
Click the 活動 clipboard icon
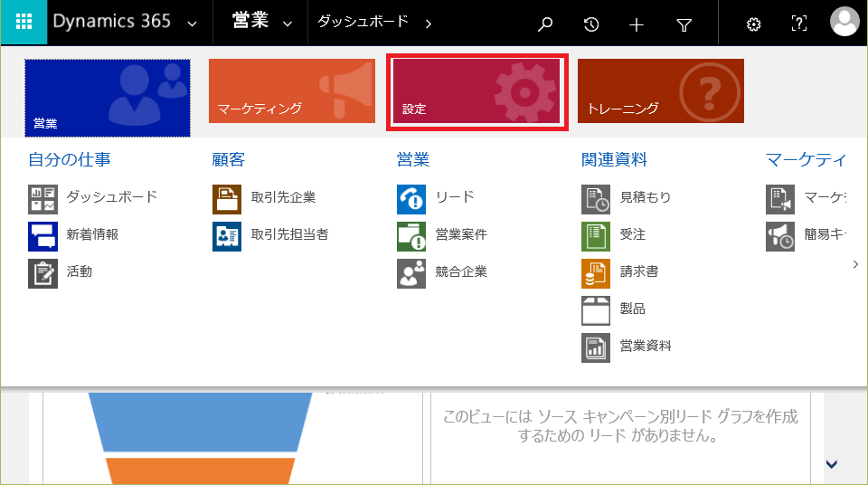[42, 274]
